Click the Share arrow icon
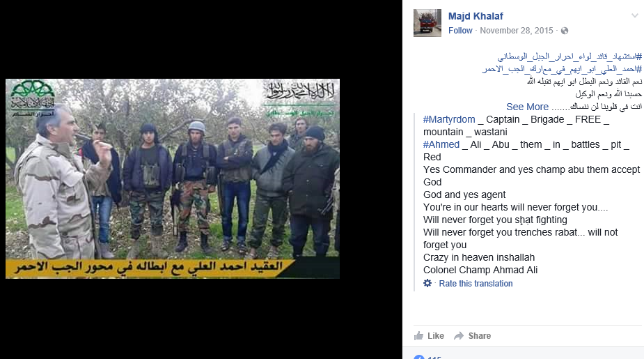The height and width of the screenshot is (359, 644). click(458, 336)
